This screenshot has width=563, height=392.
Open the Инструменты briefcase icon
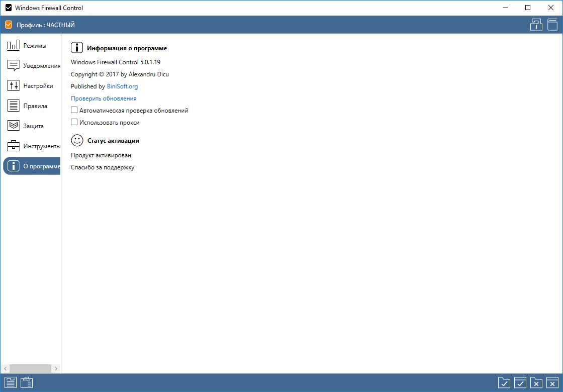coord(13,146)
